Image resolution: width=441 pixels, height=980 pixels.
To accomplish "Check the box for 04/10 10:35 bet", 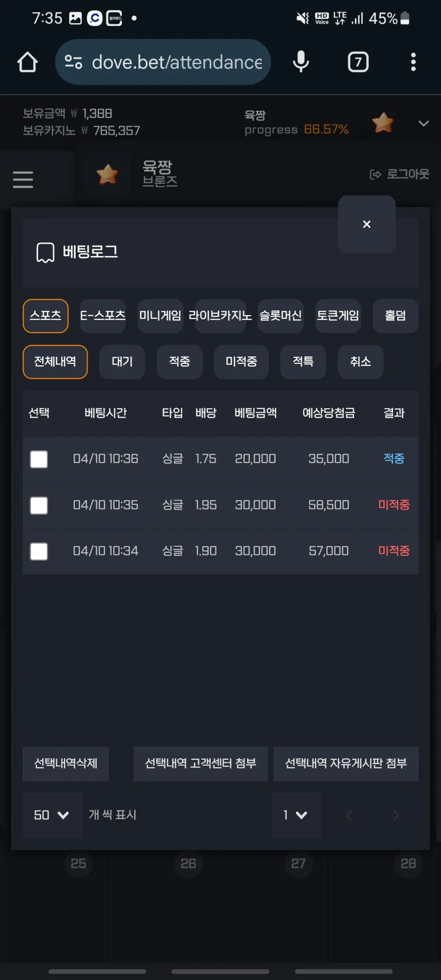I will coord(39,505).
